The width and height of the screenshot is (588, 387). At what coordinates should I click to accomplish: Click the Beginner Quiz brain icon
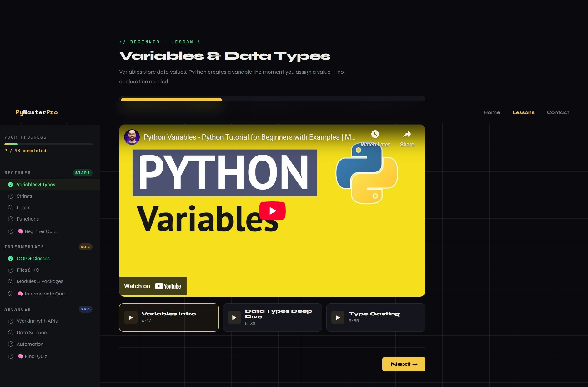(x=20, y=231)
